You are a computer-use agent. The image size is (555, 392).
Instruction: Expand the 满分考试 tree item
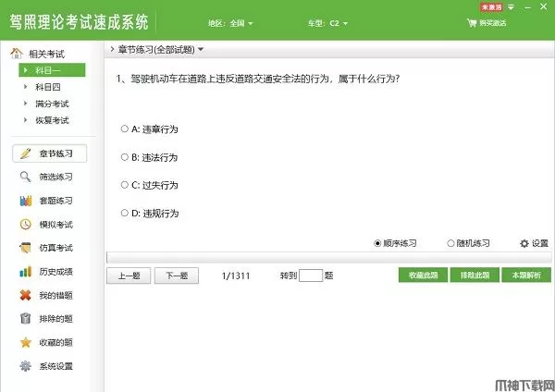coord(25,104)
